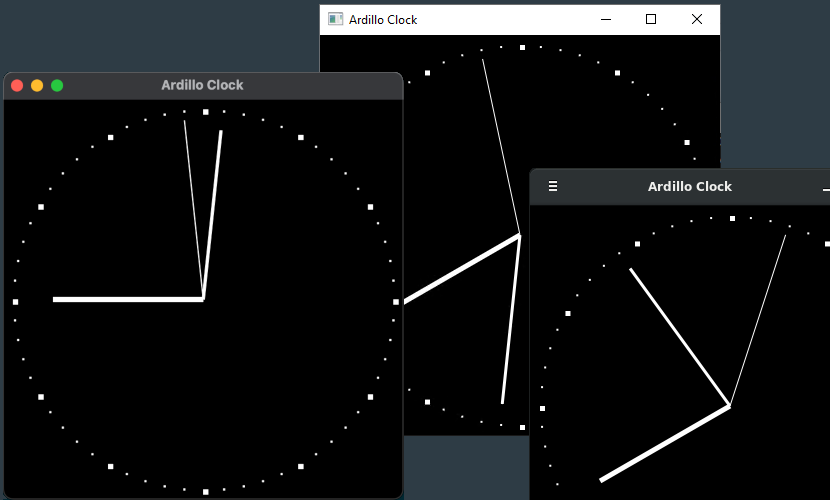
Task: Click the 12 o'clock marker in Linux clock
Action: pyautogui.click(x=733, y=219)
